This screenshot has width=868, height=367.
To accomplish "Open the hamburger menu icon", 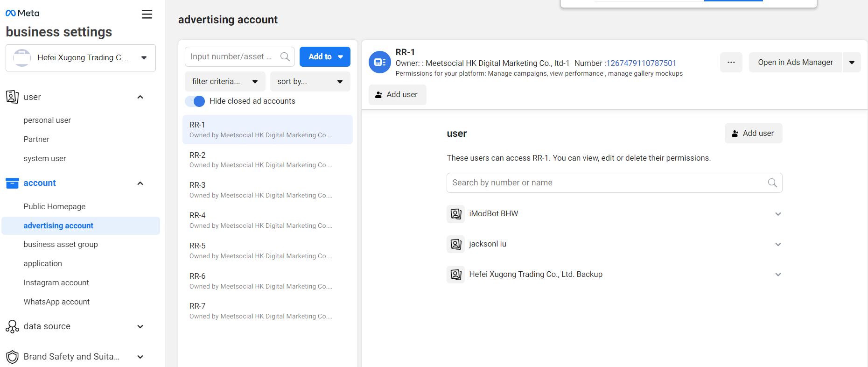I will pos(147,14).
